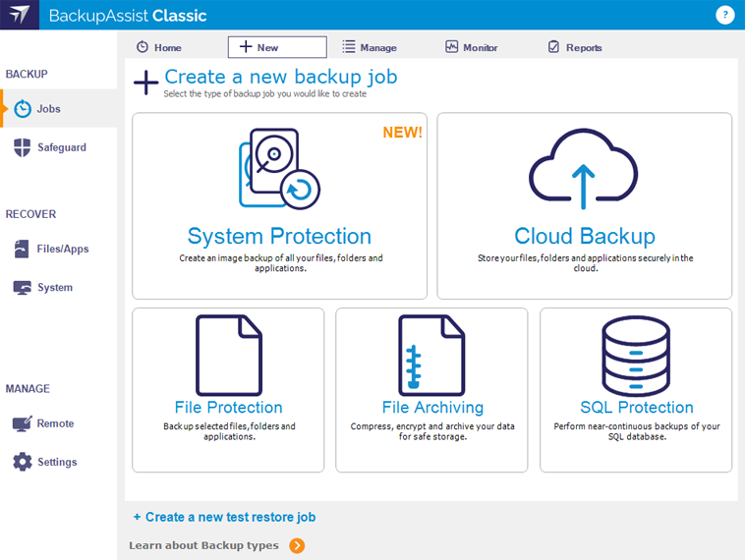Image resolution: width=745 pixels, height=560 pixels.
Task: Open the help question mark icon
Action: [x=724, y=15]
